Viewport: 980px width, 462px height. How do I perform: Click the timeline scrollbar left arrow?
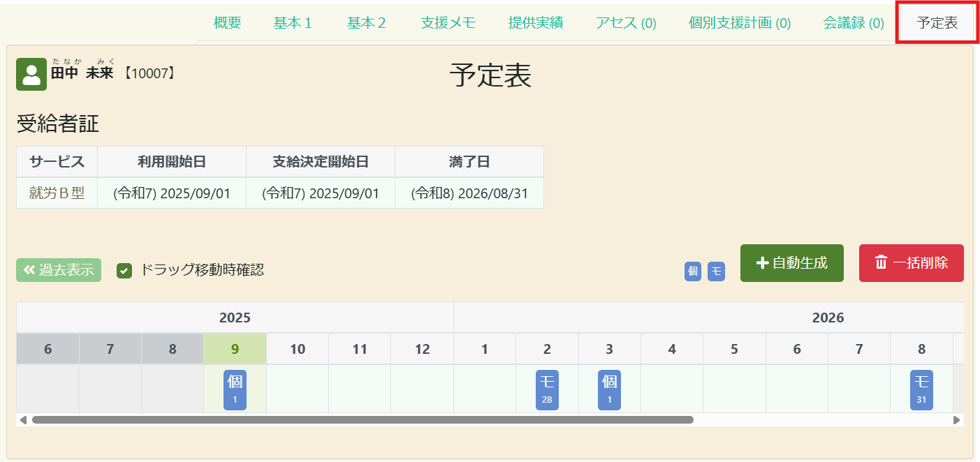pos(23,420)
